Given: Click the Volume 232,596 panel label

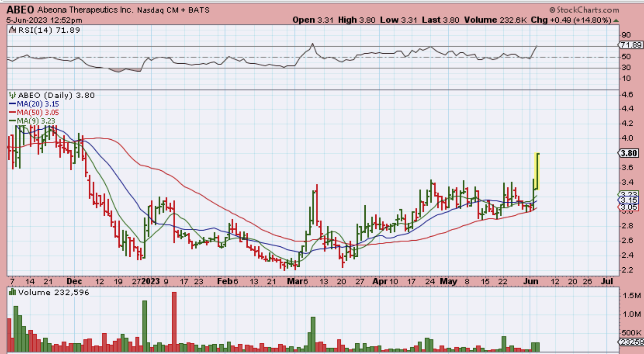Looking at the screenshot, I should point(53,292).
